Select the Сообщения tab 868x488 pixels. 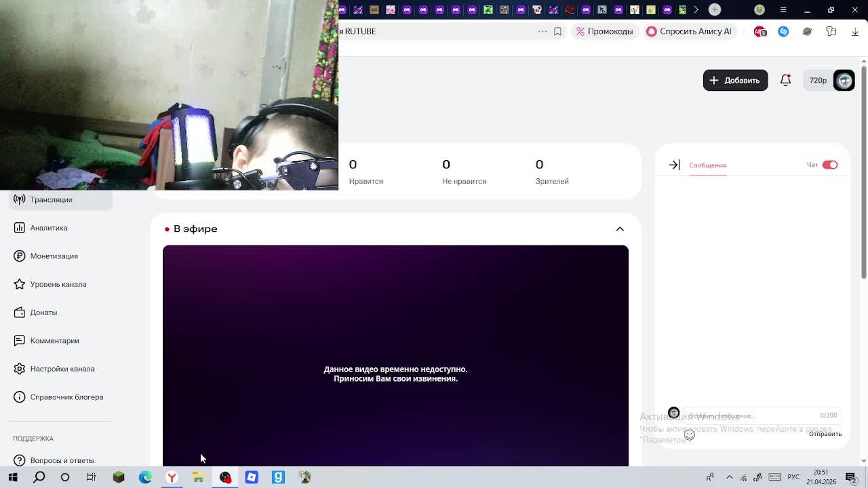click(x=707, y=165)
